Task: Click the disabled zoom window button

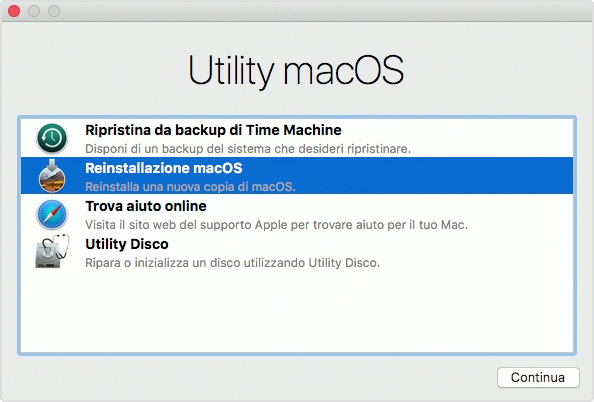Action: tap(54, 11)
